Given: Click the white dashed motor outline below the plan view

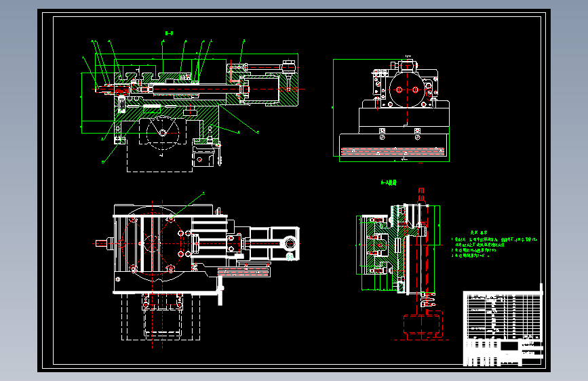Looking at the screenshot, I should (161, 317).
